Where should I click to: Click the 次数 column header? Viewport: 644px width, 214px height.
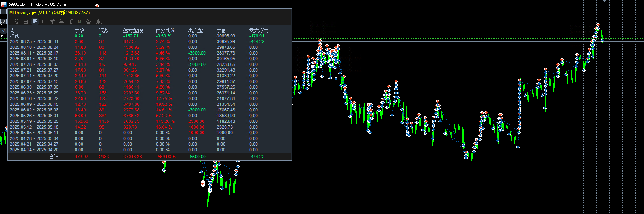(x=104, y=30)
